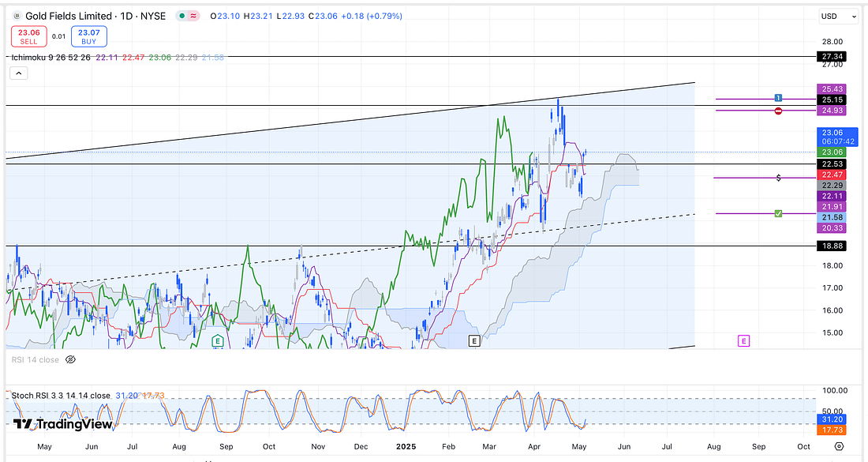The width and height of the screenshot is (868, 462).
Task: Click the Mar label on time axis
Action: tap(489, 446)
